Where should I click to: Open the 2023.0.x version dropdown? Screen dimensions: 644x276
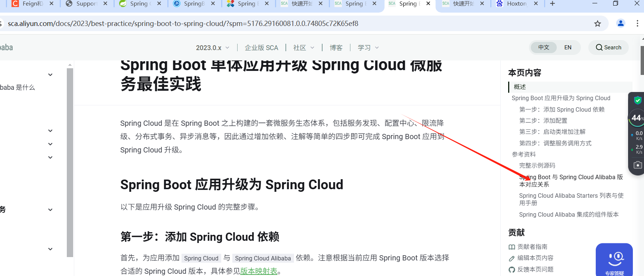pyautogui.click(x=213, y=48)
